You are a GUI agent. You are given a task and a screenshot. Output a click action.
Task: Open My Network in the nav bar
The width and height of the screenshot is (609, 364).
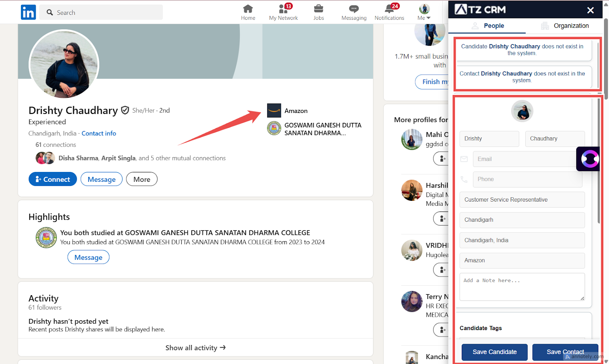coord(283,12)
